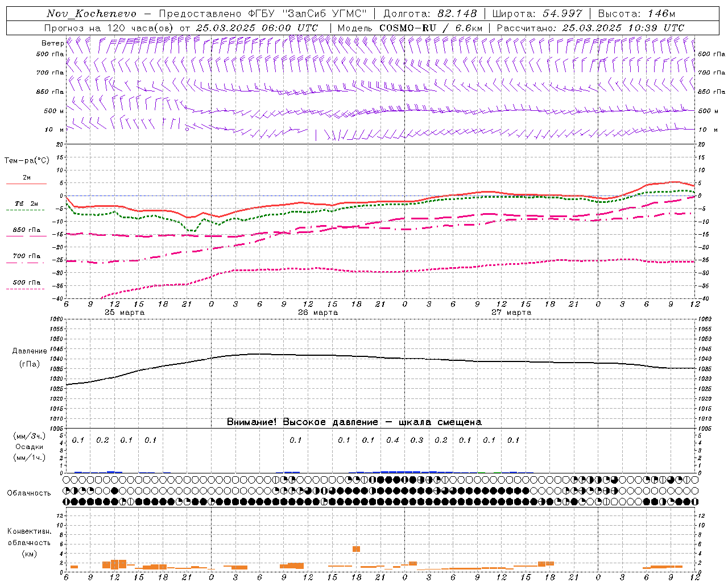Select the Давление pressure panel label
728x582 pixels.
(30, 351)
